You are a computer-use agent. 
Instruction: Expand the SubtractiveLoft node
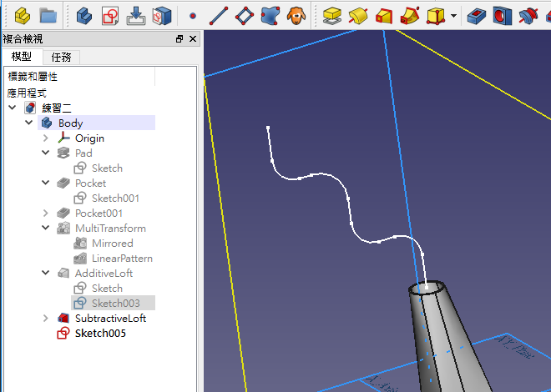[x=46, y=318]
